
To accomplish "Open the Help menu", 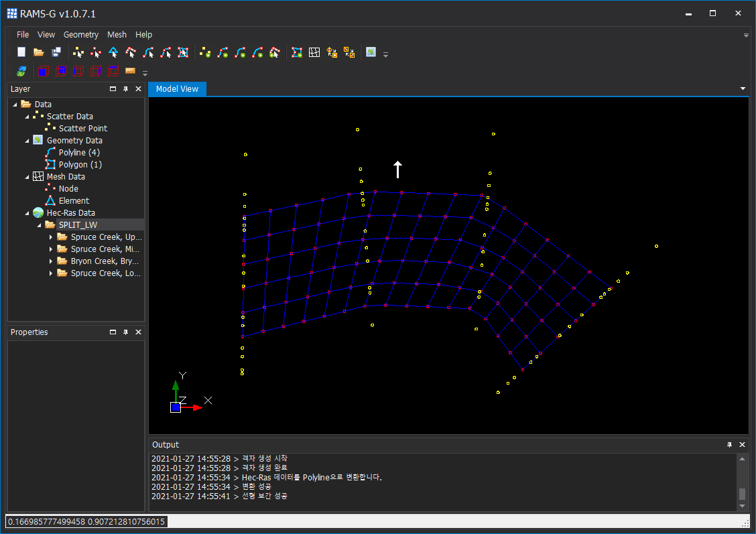I will 143,35.
